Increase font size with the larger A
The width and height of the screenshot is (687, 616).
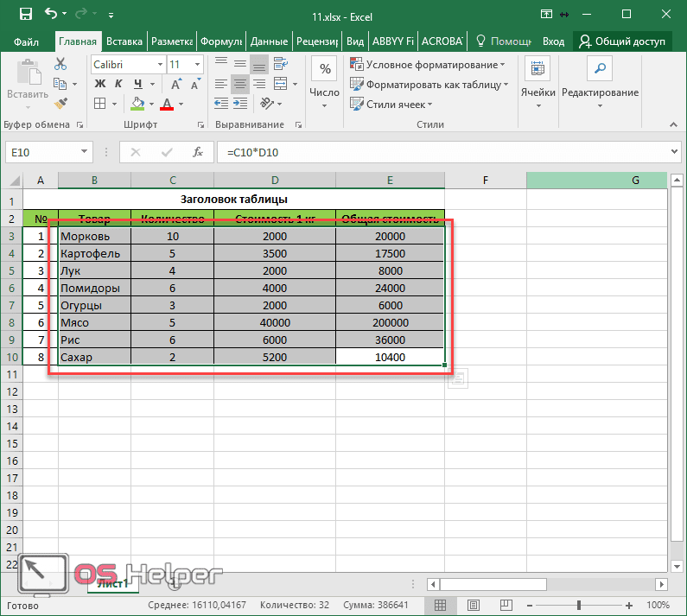tap(175, 84)
